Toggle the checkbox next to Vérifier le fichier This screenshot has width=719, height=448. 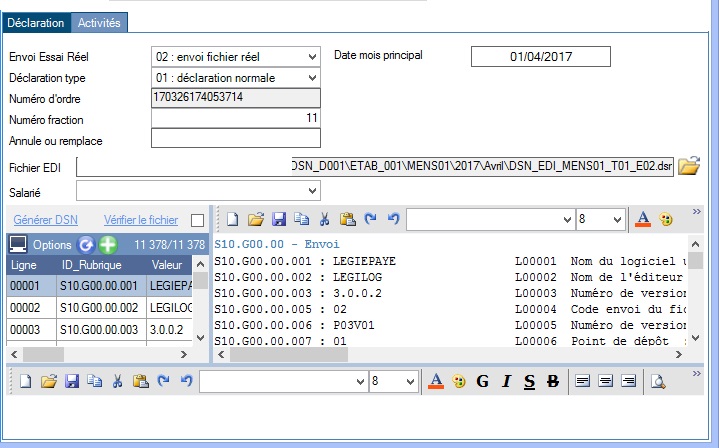tap(198, 219)
